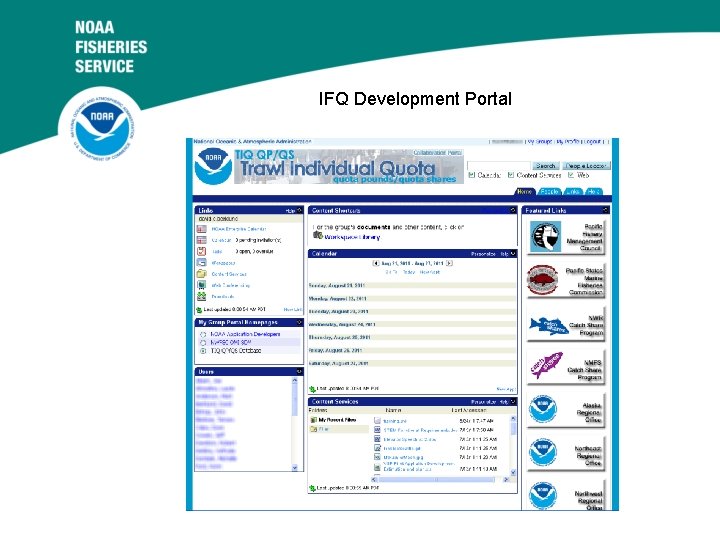720x540 pixels.
Task: Click Users list scroll up arrow
Action: pyautogui.click(x=295, y=381)
